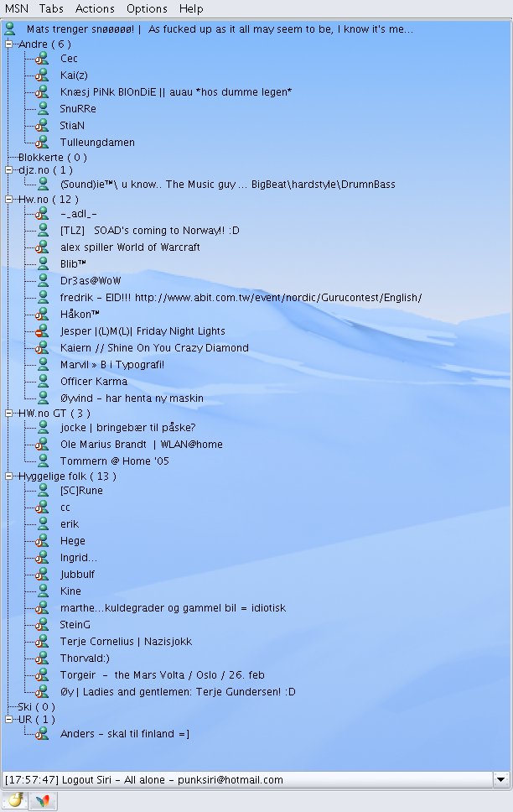Open the MSN menu

(17, 8)
